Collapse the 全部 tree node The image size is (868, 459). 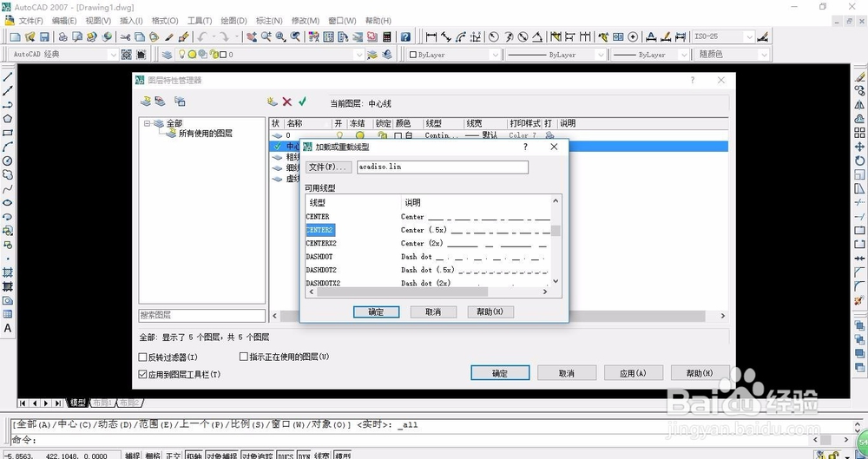coord(148,123)
